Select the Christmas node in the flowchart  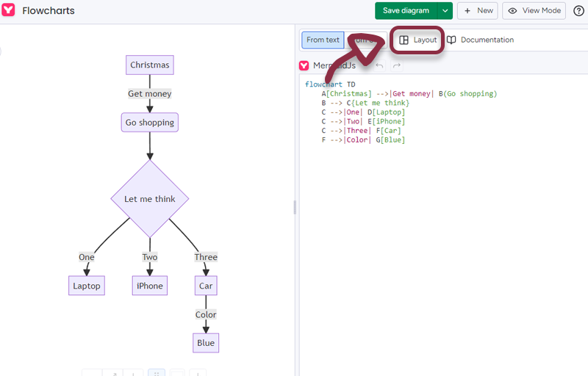pos(150,65)
